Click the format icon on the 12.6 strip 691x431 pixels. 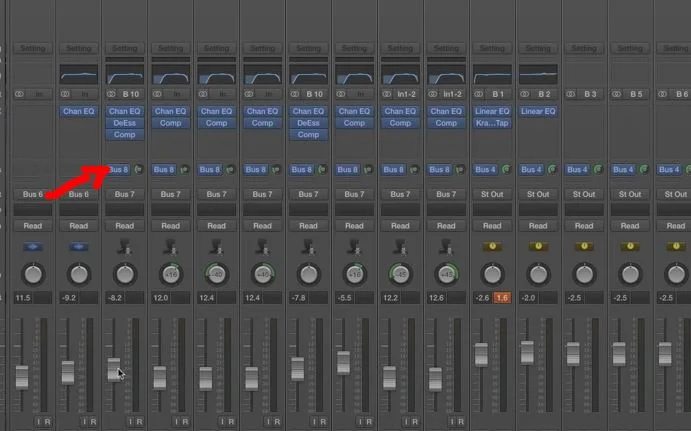[433, 94]
